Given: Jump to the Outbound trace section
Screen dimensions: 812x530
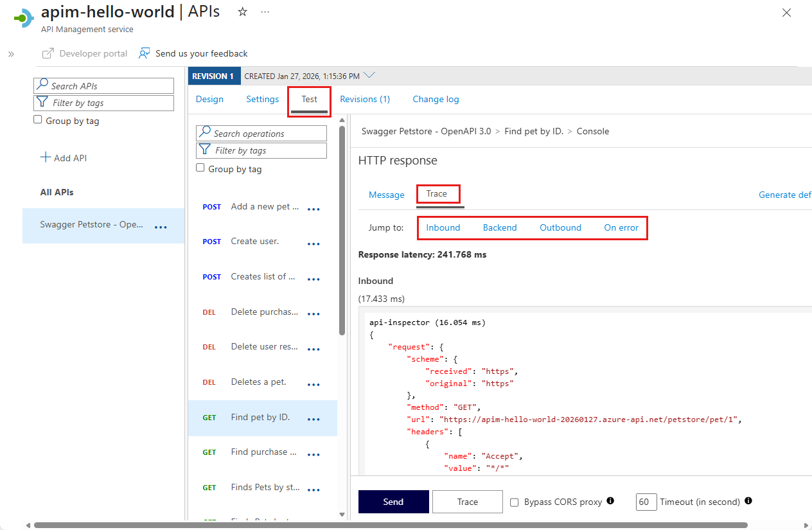Looking at the screenshot, I should [560, 227].
